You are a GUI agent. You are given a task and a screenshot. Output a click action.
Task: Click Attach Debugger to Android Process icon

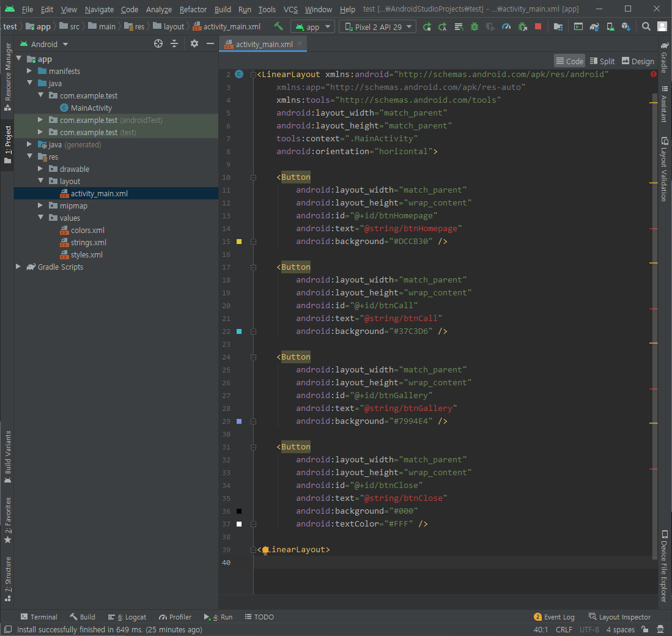522,26
